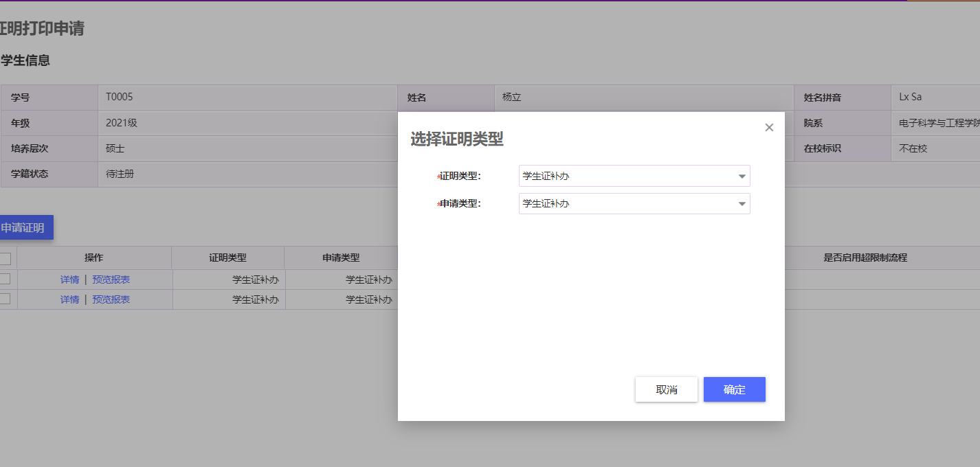Open 预览报表 in the second row
The width and height of the screenshot is (980, 467).
coord(111,299)
